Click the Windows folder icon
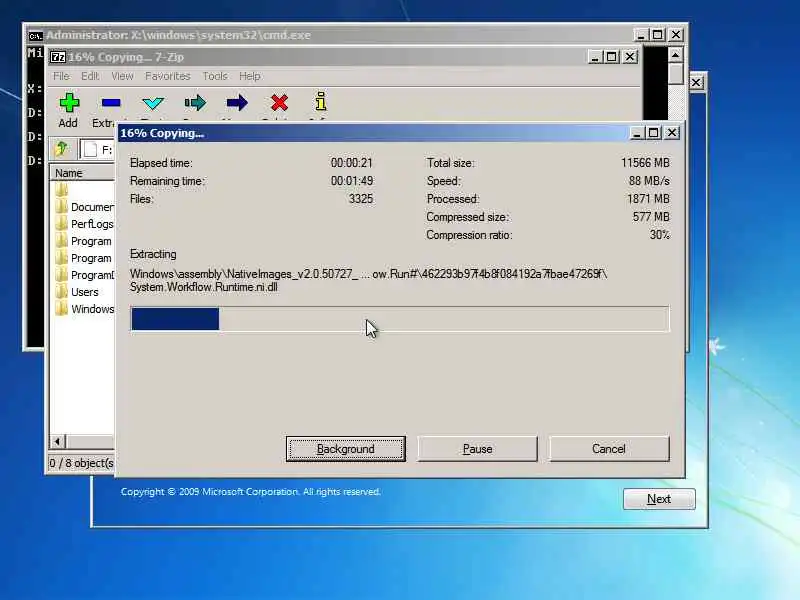This screenshot has height=600, width=800. point(62,308)
